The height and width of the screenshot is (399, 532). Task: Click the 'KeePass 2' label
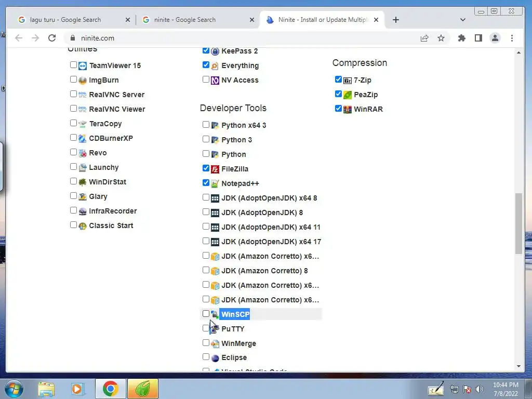tap(240, 51)
